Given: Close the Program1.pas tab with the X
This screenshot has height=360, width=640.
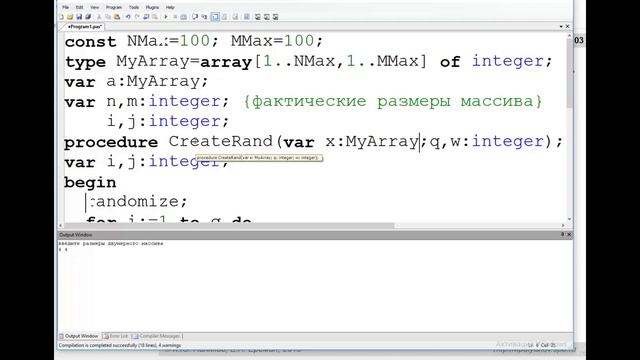Looking at the screenshot, I should coord(567,27).
